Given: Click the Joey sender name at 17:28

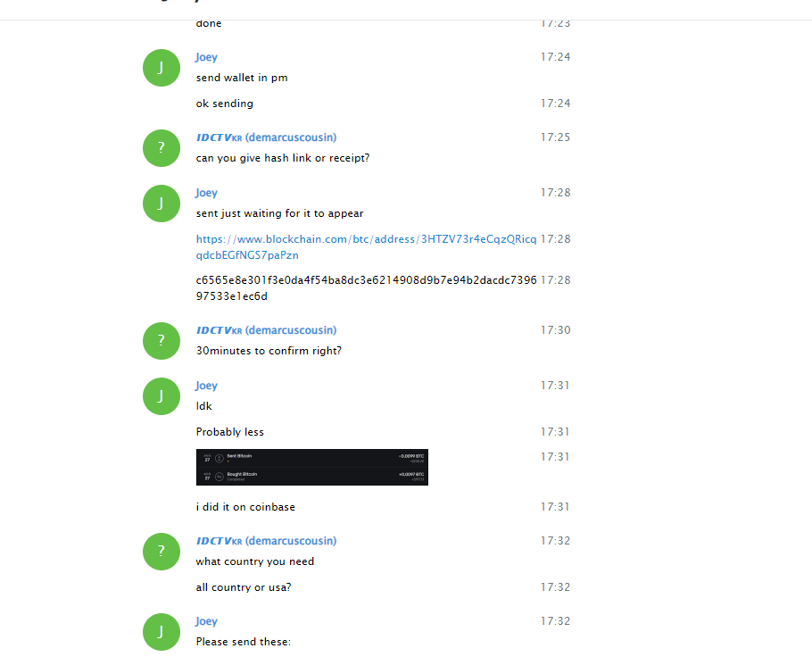Looking at the screenshot, I should [x=206, y=193].
